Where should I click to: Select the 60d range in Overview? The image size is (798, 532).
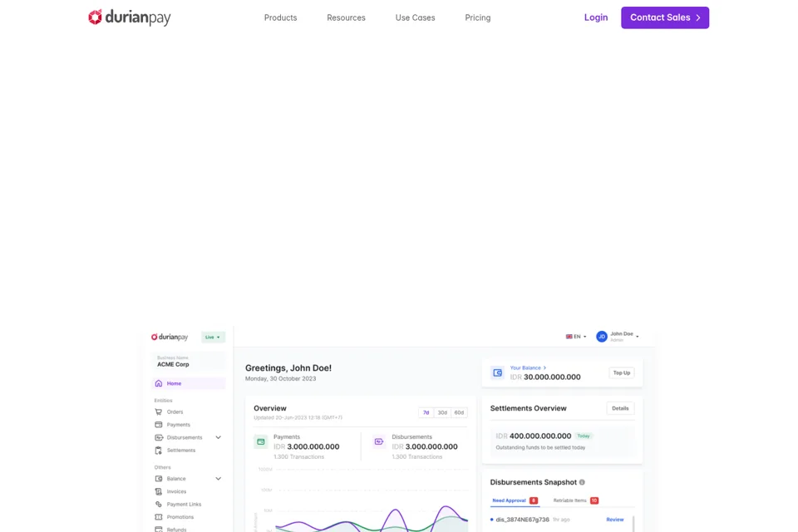click(x=459, y=412)
